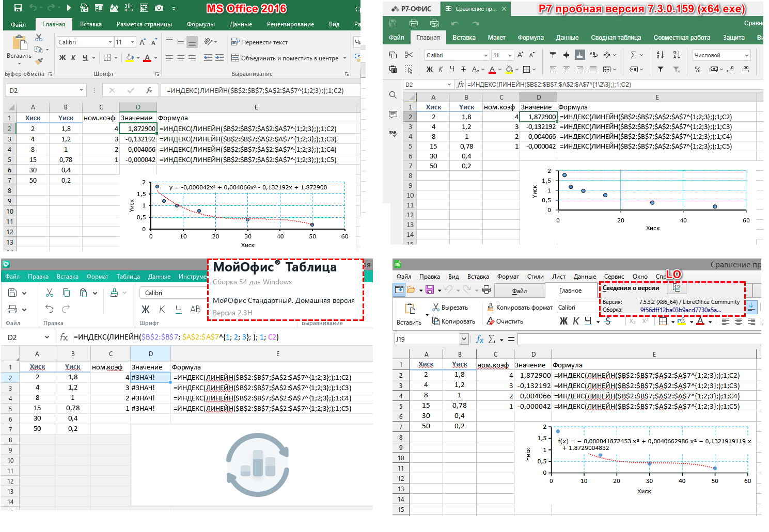Select МойОфис cell D2 showing #ЗНАЧ!

pos(150,377)
